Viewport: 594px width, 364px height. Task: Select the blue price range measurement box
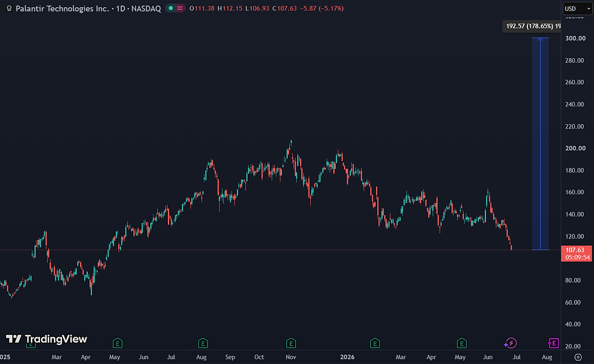540,144
